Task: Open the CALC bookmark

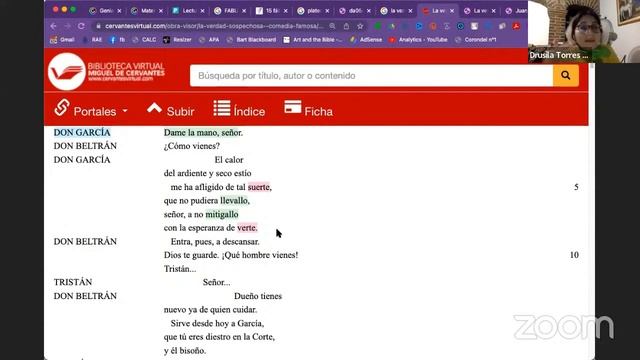Action: 144,40
